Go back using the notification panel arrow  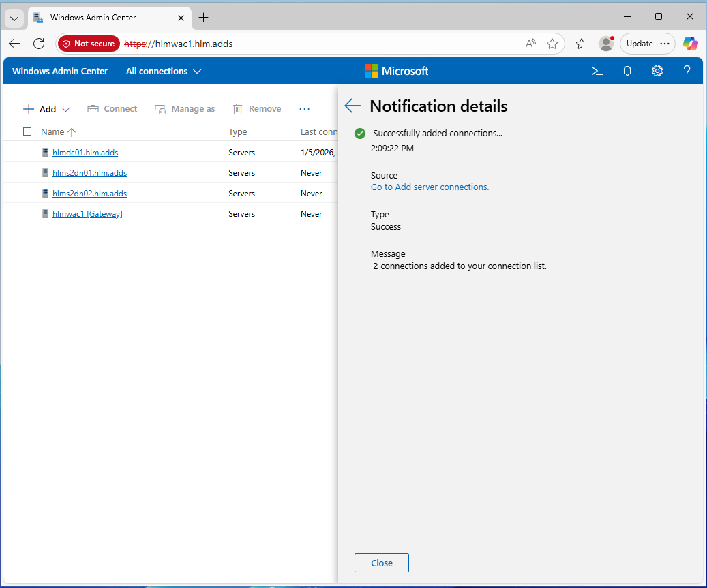(x=352, y=106)
